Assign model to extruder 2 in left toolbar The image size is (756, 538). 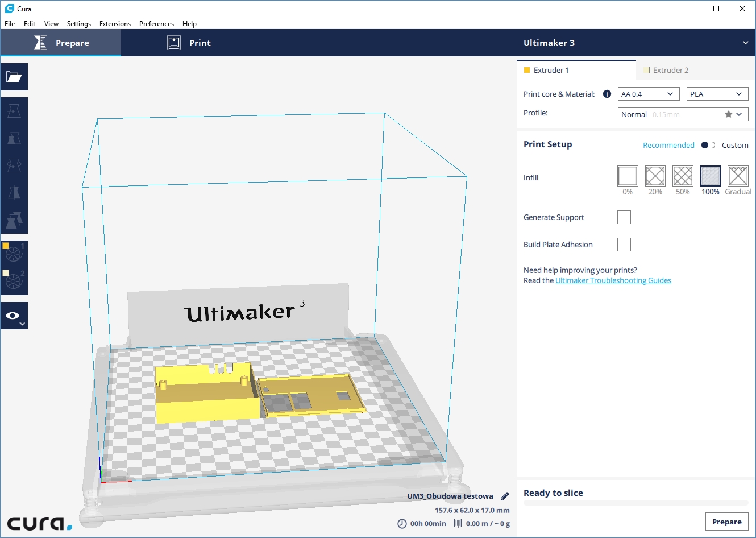click(14, 282)
